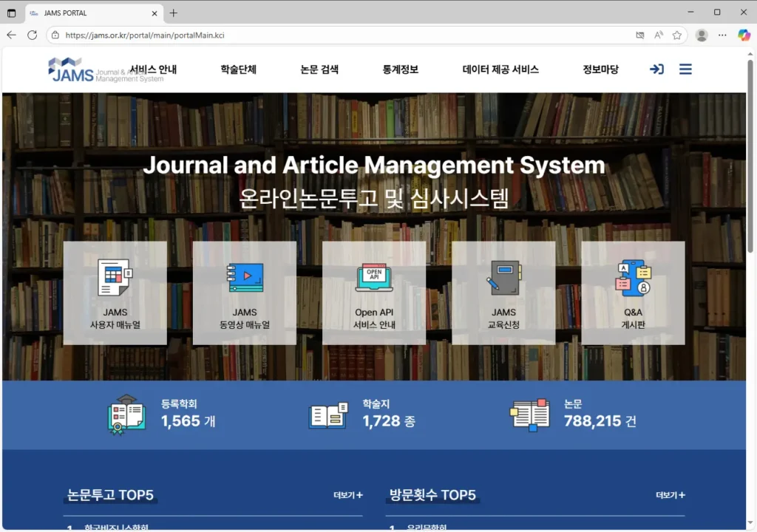View site info lock icon

point(55,35)
